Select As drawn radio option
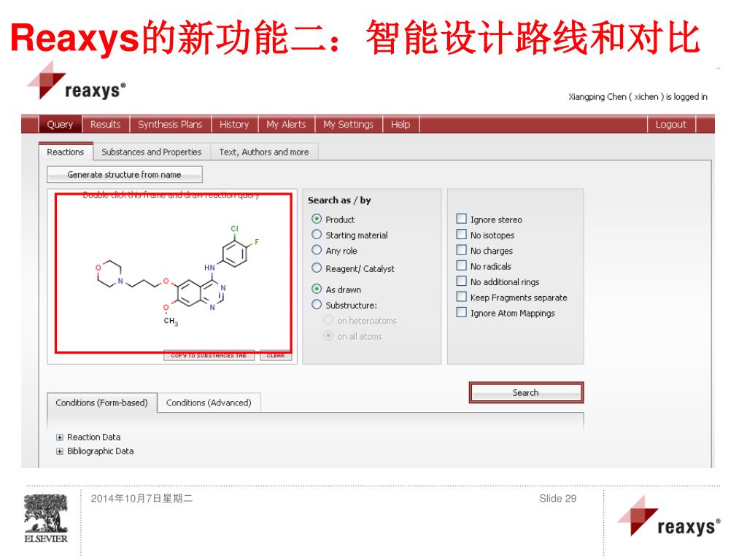 (317, 289)
